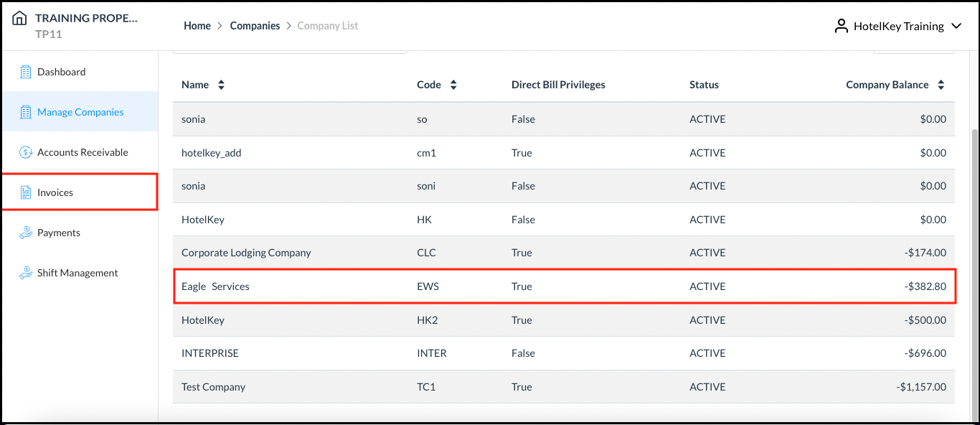Viewport: 980px width, 425px height.
Task: Click the Shift Management icon
Action: click(x=26, y=273)
